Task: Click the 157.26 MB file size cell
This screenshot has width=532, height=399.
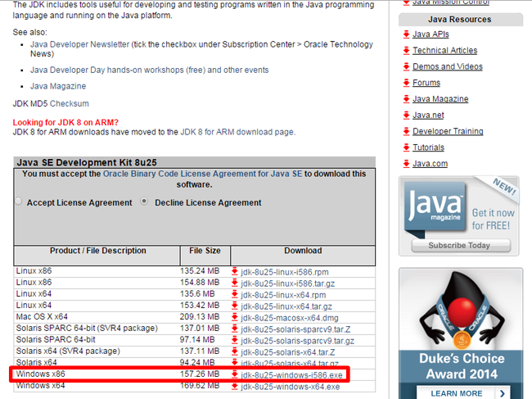Action: (x=200, y=374)
